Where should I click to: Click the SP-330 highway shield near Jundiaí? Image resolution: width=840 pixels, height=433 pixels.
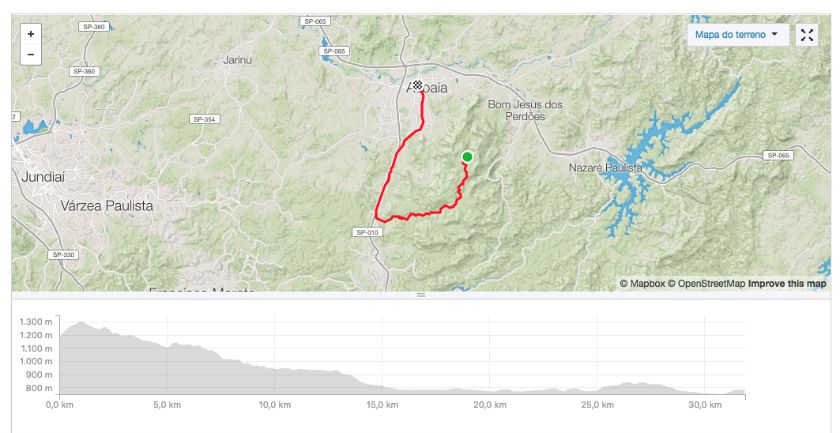[x=63, y=255]
